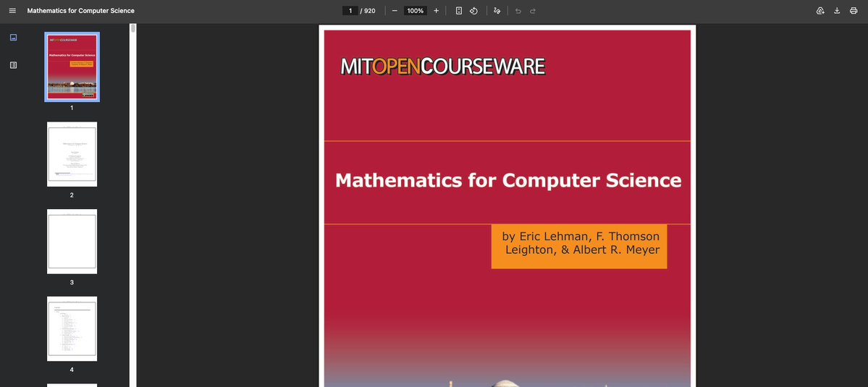This screenshot has height=387, width=868.
Task: Open blank page 3 thumbnail
Action: pos(72,242)
